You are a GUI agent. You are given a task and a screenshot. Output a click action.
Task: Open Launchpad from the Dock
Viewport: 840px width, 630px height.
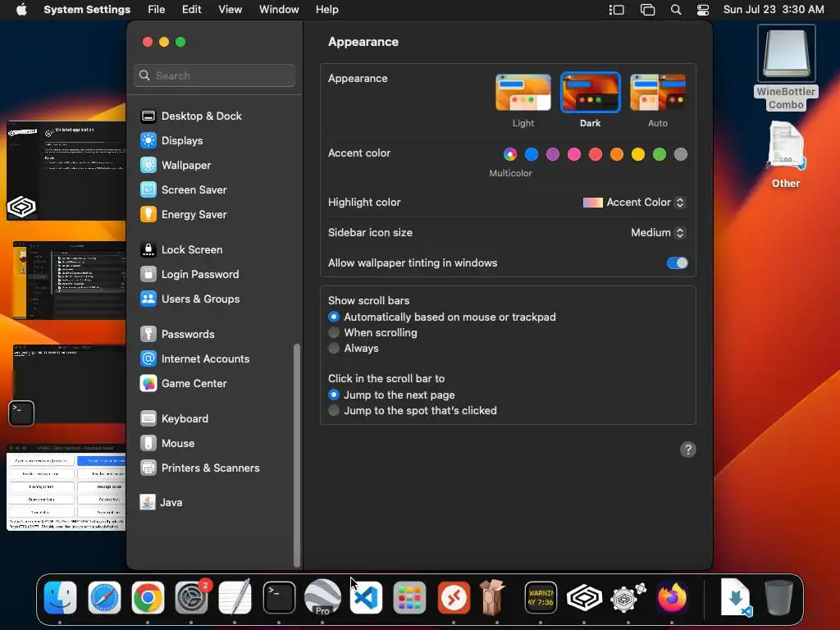[410, 597]
